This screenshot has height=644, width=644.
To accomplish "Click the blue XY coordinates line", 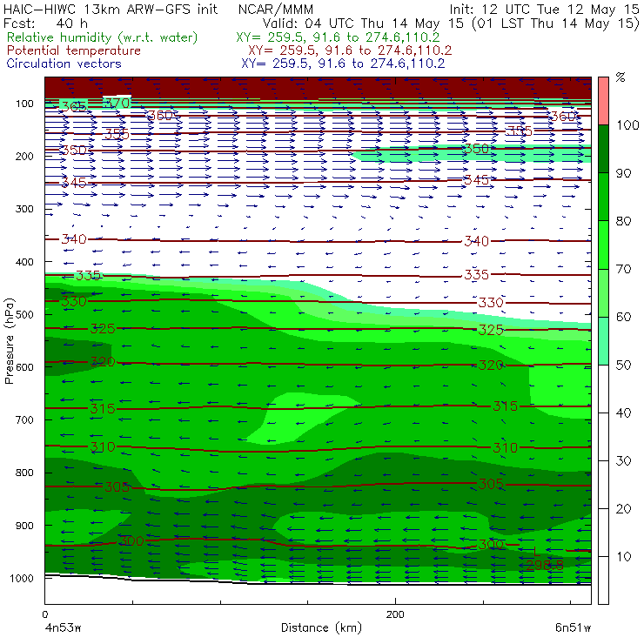I will click(x=343, y=64).
